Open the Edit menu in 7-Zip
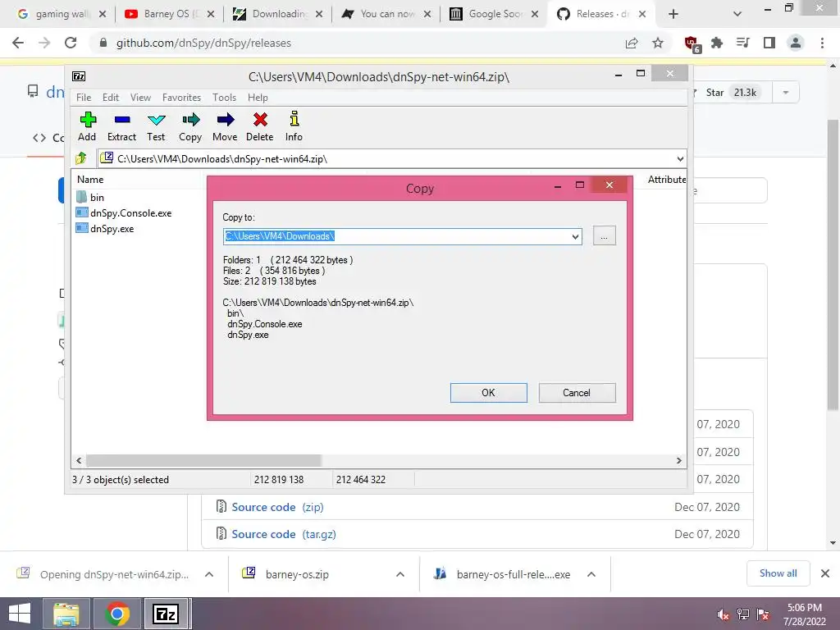Image resolution: width=840 pixels, height=630 pixels. tap(111, 98)
